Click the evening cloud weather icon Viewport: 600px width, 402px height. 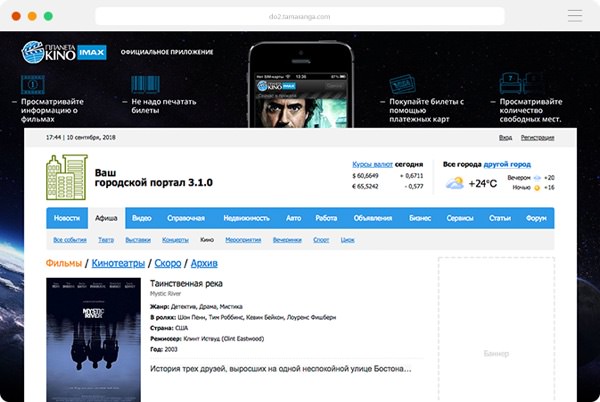[537, 178]
